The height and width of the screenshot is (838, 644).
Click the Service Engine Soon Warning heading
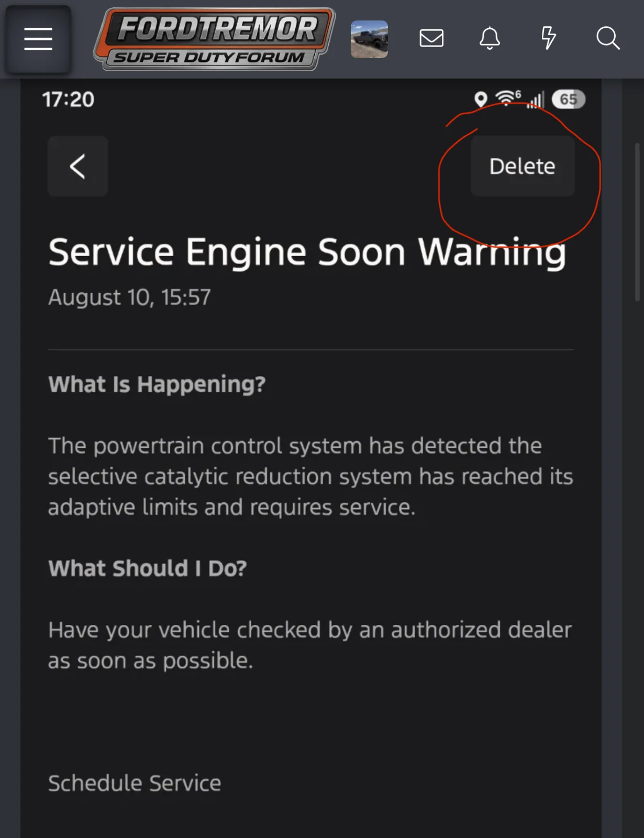pyautogui.click(x=307, y=253)
